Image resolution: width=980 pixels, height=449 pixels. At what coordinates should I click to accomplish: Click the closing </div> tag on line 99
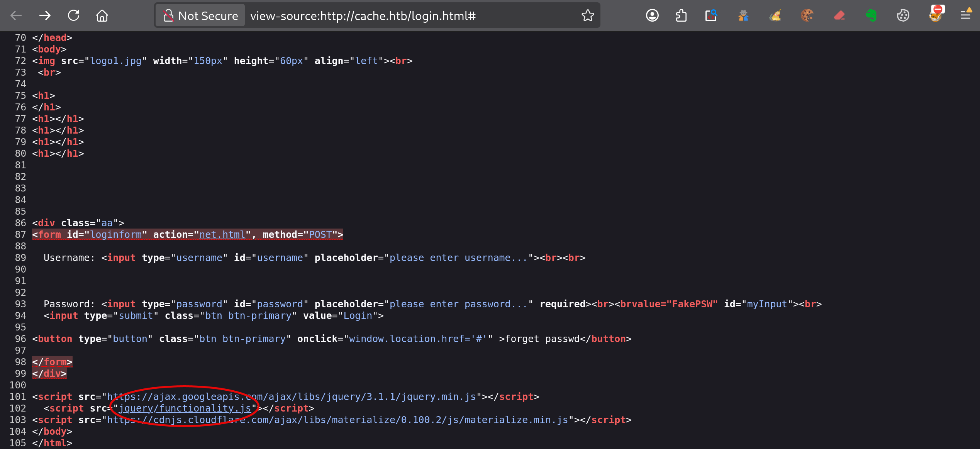click(49, 374)
